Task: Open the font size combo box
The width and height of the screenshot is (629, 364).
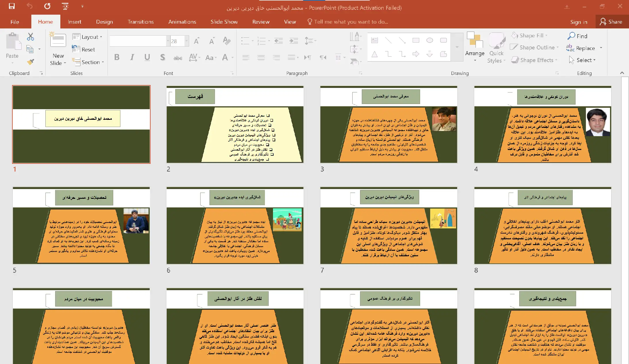Action: tap(179, 41)
